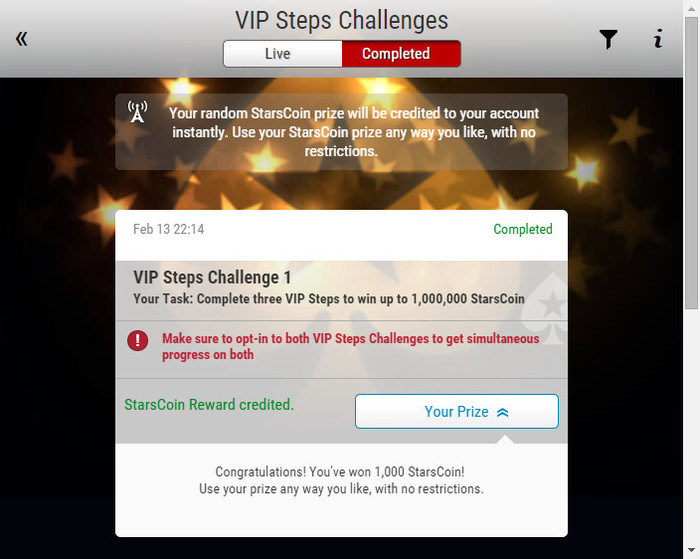
Task: Click the StarsCoin Reward credited text
Action: tap(209, 405)
